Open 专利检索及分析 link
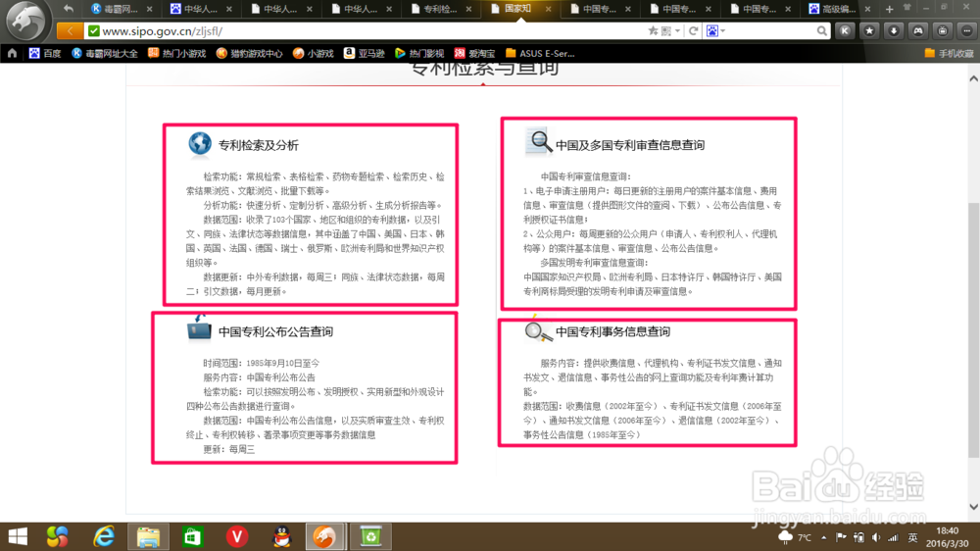 (258, 145)
